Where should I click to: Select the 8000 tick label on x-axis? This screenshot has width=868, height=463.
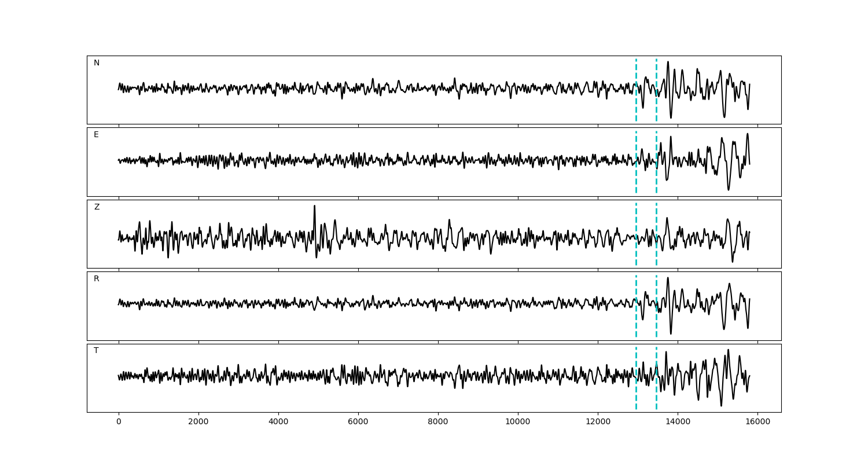pos(438,422)
